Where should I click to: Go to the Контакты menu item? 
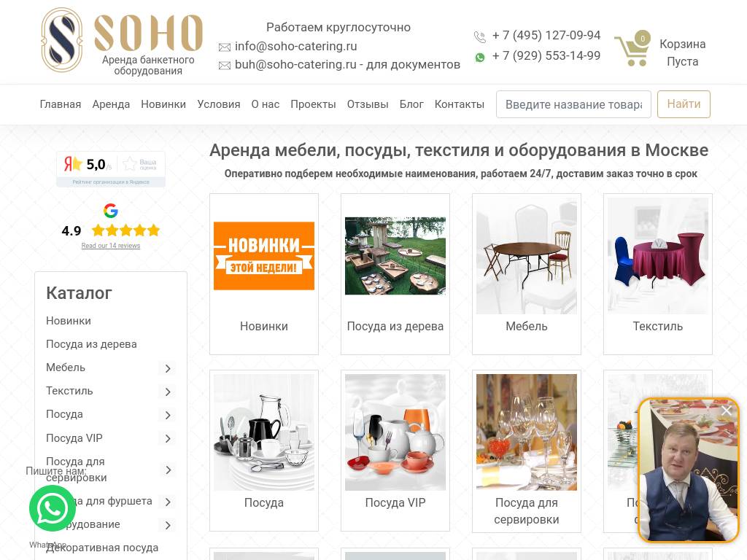[460, 104]
